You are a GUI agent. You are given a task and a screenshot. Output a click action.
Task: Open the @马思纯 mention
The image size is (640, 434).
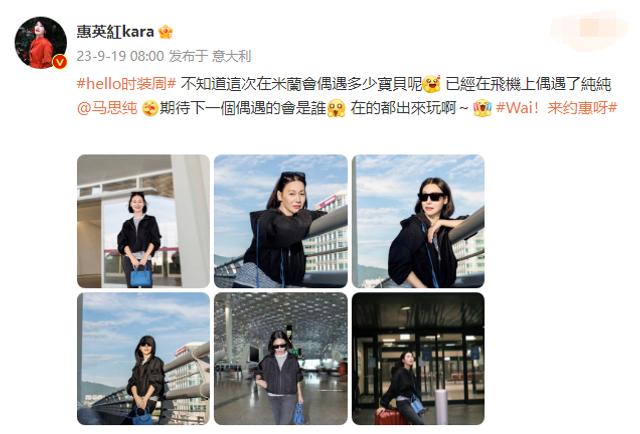107,108
